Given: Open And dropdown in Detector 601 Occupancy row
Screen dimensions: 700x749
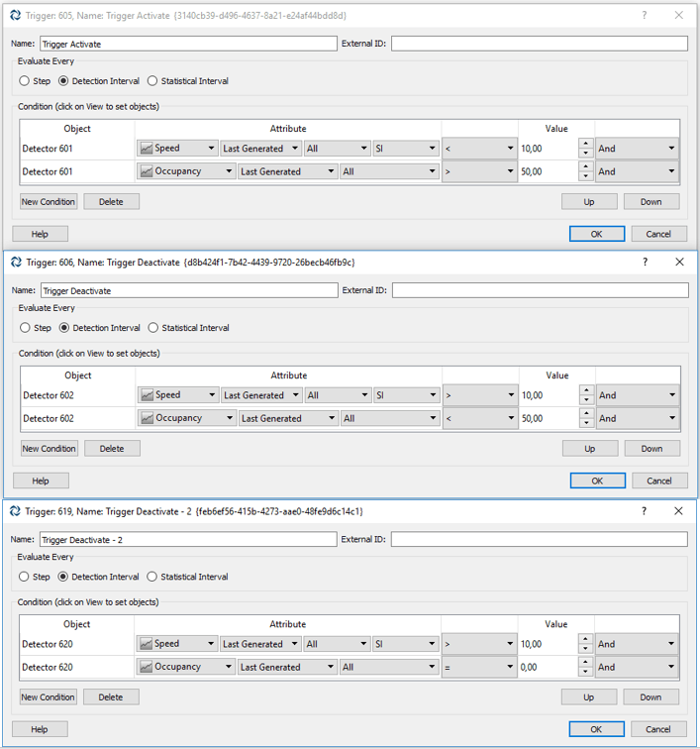Looking at the screenshot, I should 637,171.
